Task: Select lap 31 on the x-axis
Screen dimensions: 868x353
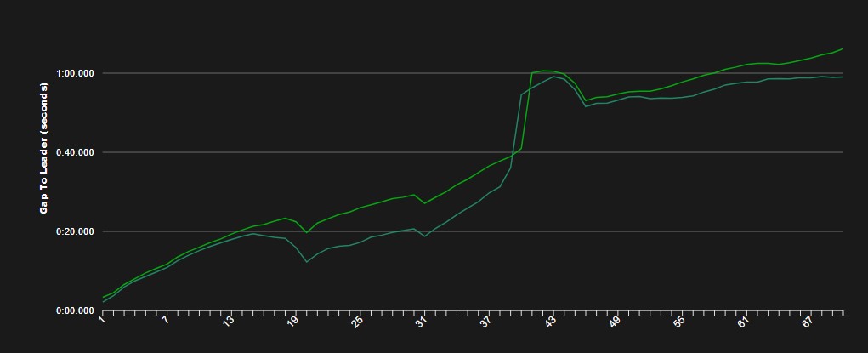Action: [422, 321]
